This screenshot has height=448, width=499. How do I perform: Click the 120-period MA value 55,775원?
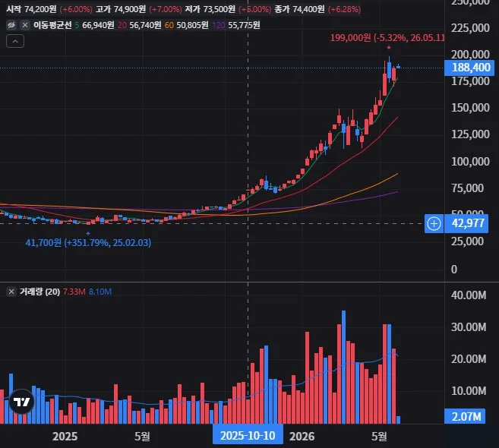(x=244, y=25)
